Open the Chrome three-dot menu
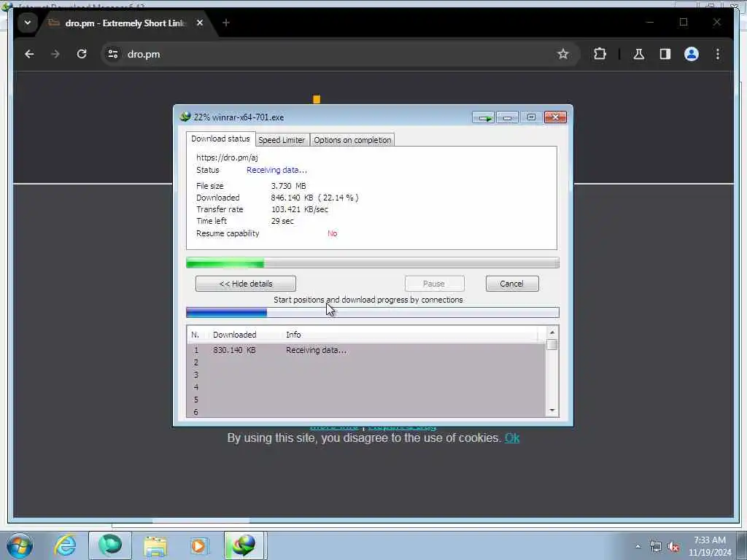The width and height of the screenshot is (747, 560). coord(718,54)
